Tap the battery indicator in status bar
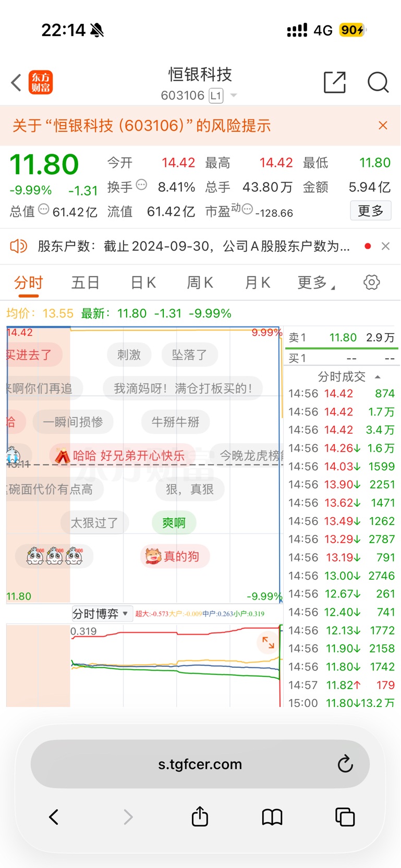The width and height of the screenshot is (401, 868). [353, 30]
